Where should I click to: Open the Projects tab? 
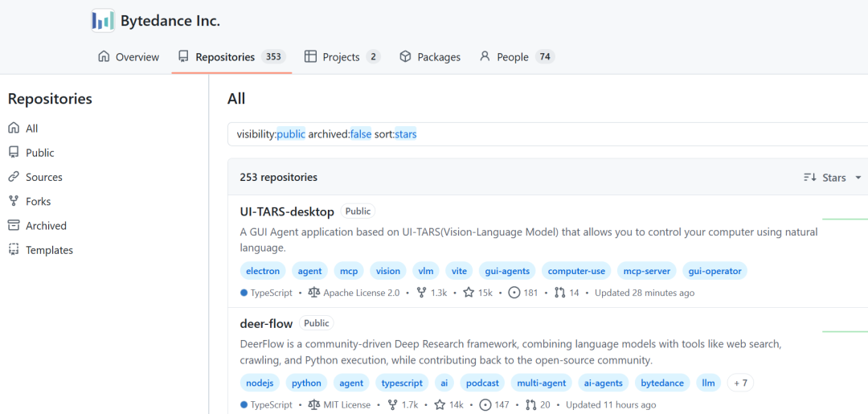pyautogui.click(x=342, y=57)
